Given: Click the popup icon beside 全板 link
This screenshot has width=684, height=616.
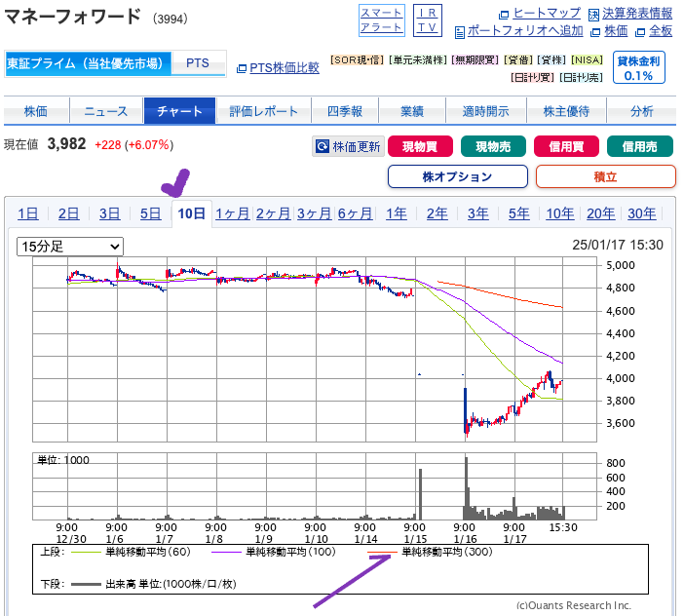Looking at the screenshot, I should click(x=640, y=32).
